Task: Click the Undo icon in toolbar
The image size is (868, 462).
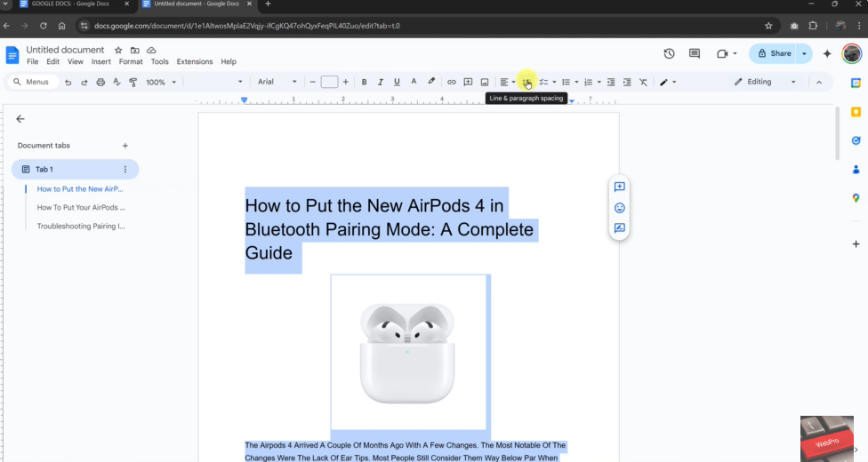Action: [x=68, y=82]
